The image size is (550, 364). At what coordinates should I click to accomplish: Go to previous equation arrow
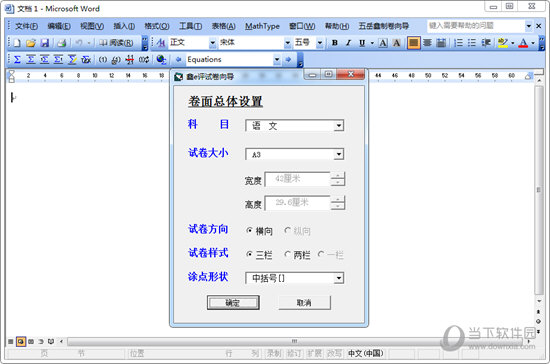click(178, 60)
